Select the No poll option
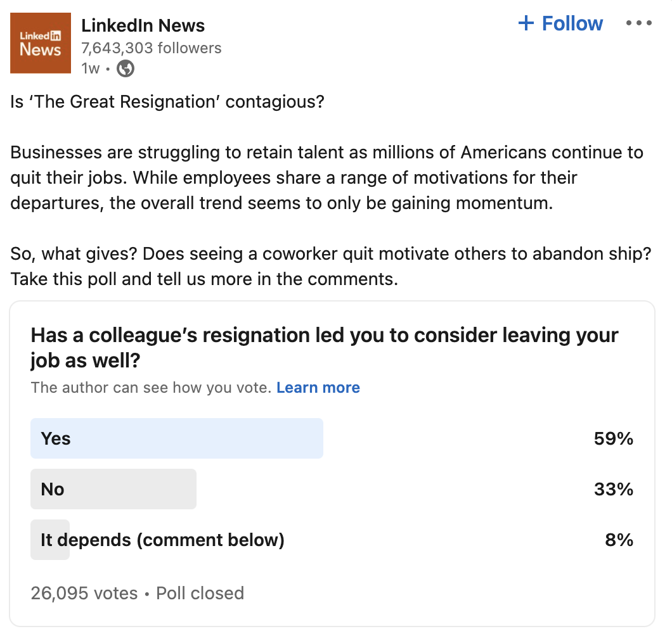Screen dimensions: 672x636 pos(113,489)
